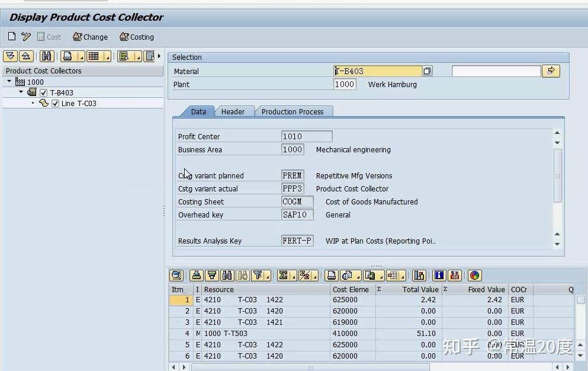
Task: Click the Change button in the application toolbar
Action: coord(90,37)
